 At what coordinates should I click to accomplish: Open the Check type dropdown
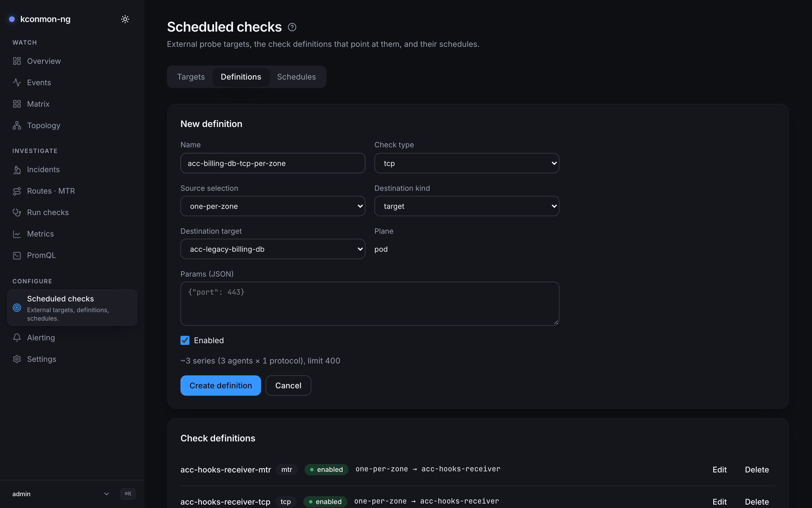466,163
